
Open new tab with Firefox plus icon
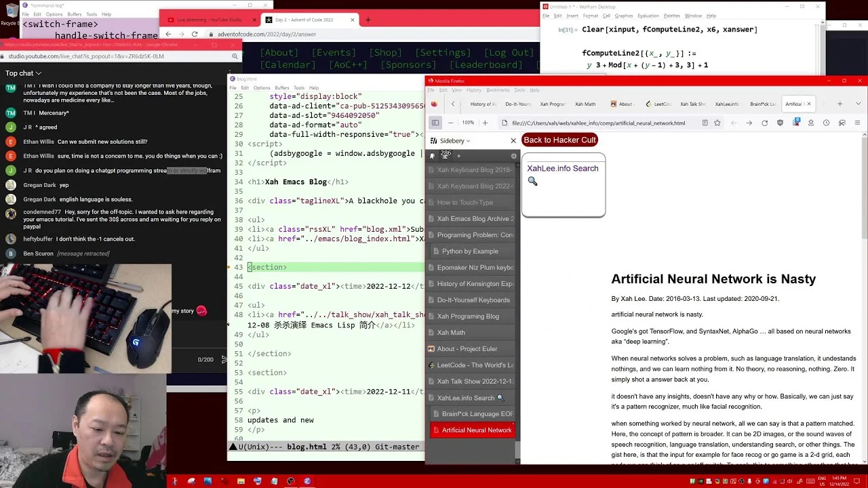840,104
